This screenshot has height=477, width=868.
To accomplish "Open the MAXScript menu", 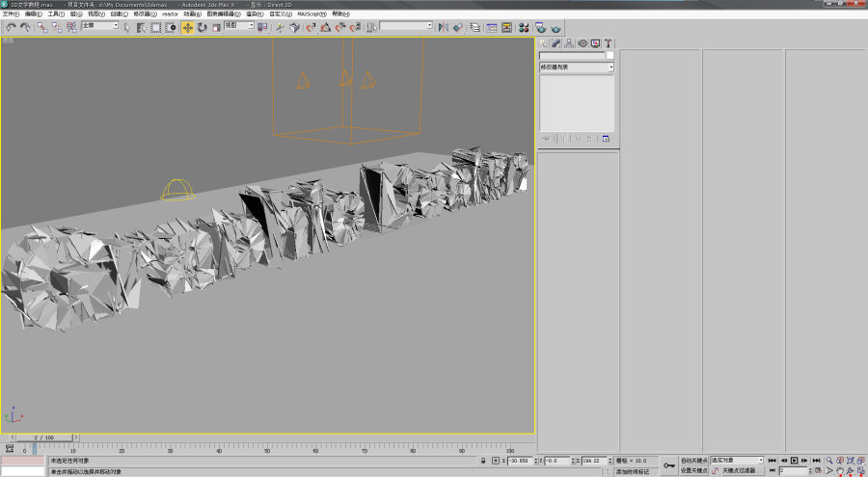I will [x=312, y=13].
